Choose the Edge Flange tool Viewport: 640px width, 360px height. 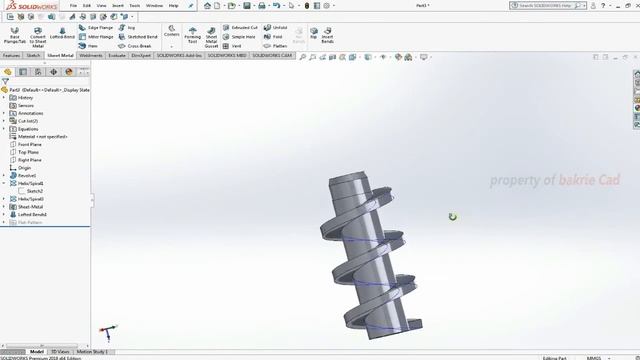coord(96,28)
